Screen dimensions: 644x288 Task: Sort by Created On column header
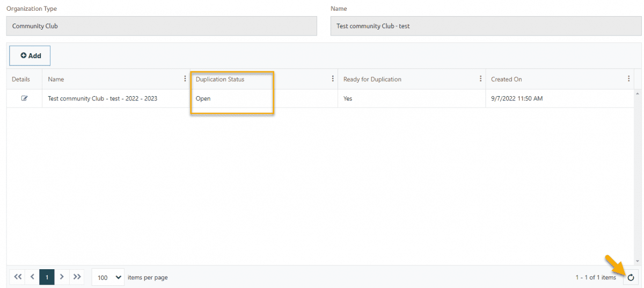(506, 80)
